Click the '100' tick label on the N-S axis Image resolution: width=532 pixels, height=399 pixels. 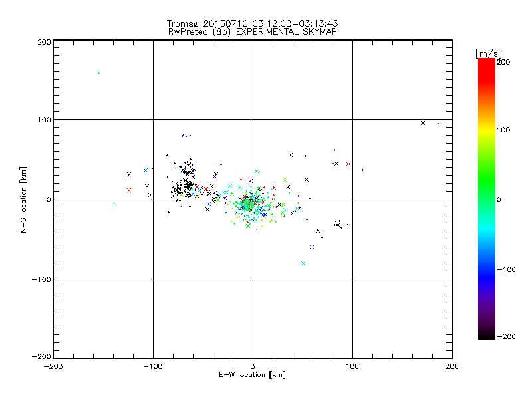[x=44, y=120]
